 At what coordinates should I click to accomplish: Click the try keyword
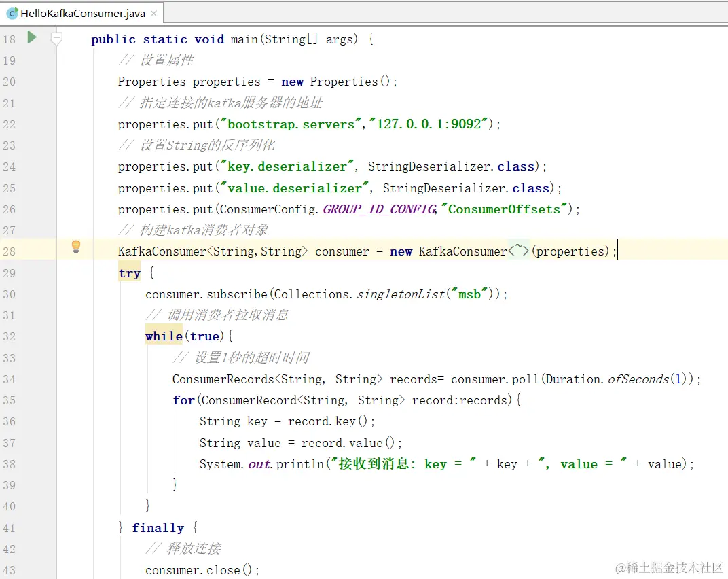click(x=130, y=273)
